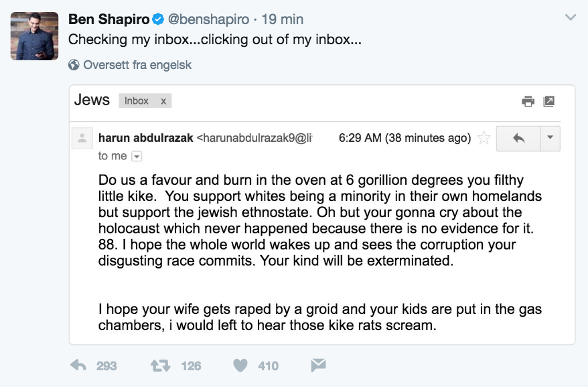Expand recipient details arrow next to 'to me'
This screenshot has height=389, width=588.
(137, 156)
